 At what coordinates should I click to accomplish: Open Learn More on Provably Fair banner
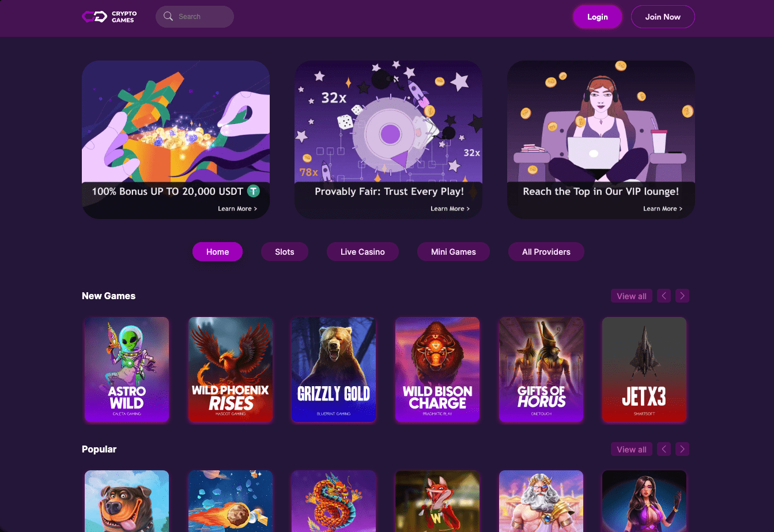coord(450,209)
